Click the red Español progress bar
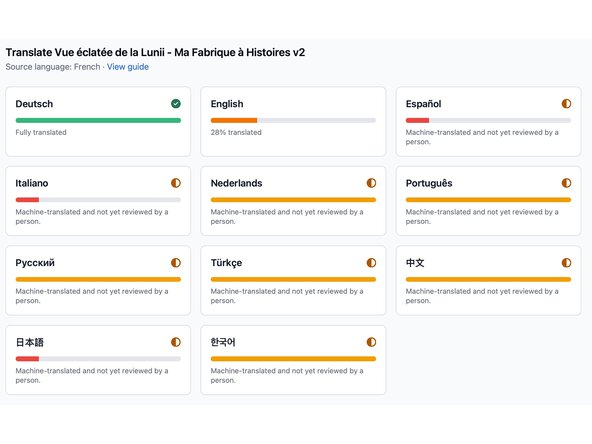The width and height of the screenshot is (592, 444). point(417,120)
